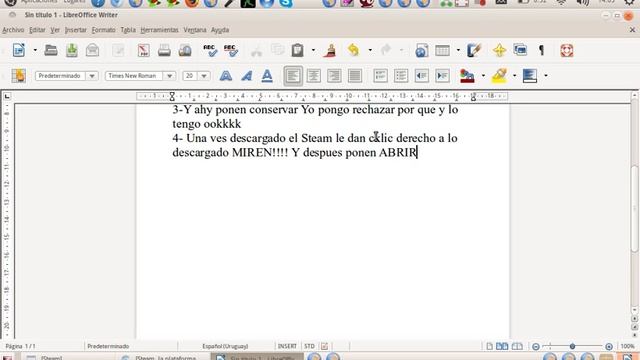This screenshot has height=360, width=640.
Task: Click the zoom slider handle
Action: coord(572,346)
